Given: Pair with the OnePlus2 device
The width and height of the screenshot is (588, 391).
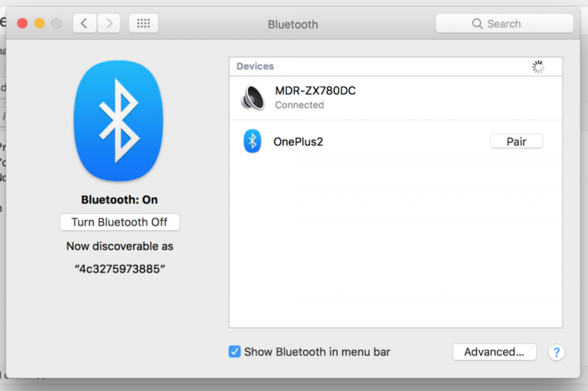Looking at the screenshot, I should (x=516, y=142).
